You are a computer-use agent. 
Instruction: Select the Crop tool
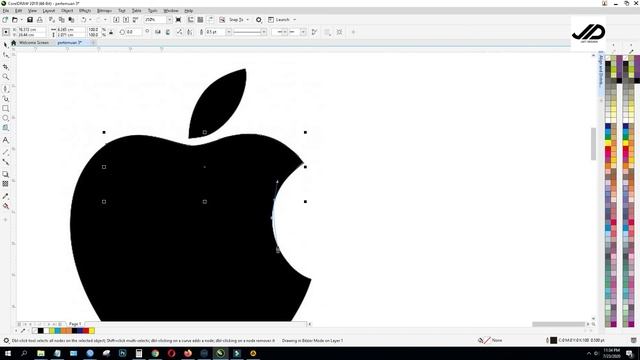(5, 67)
